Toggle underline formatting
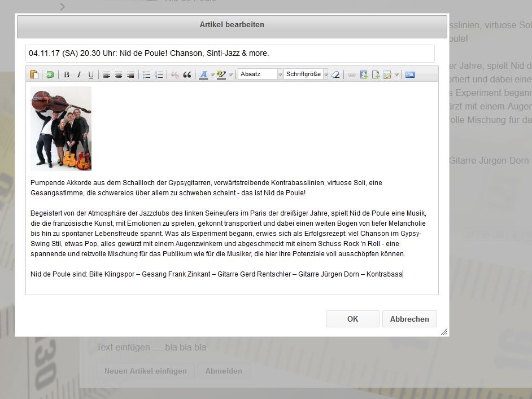Image resolution: width=532 pixels, height=399 pixels. click(x=90, y=74)
